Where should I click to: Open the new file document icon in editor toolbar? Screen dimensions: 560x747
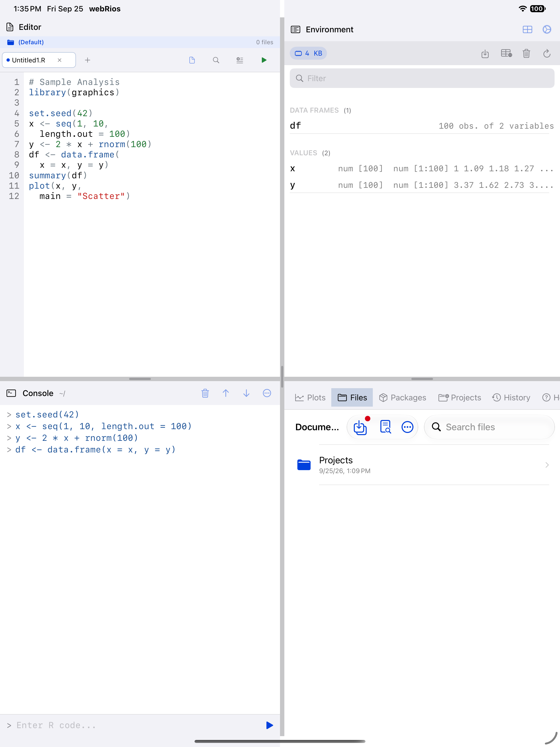pyautogui.click(x=192, y=60)
